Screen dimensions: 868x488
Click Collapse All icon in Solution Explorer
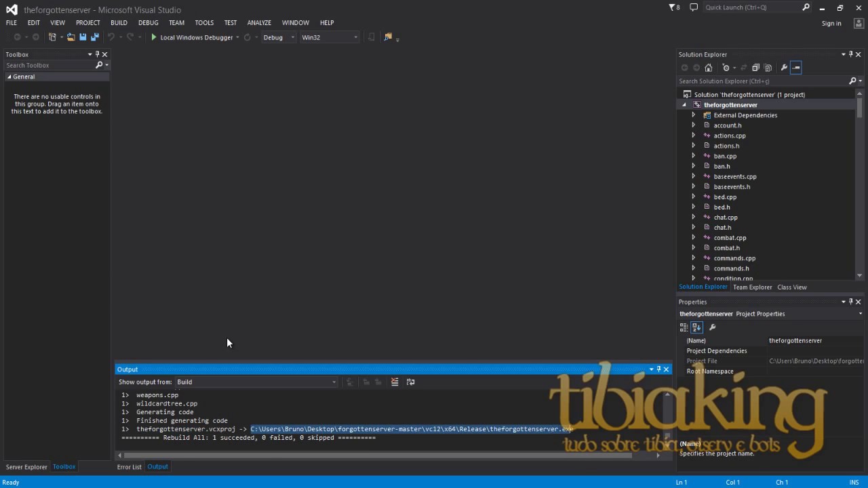(x=755, y=68)
